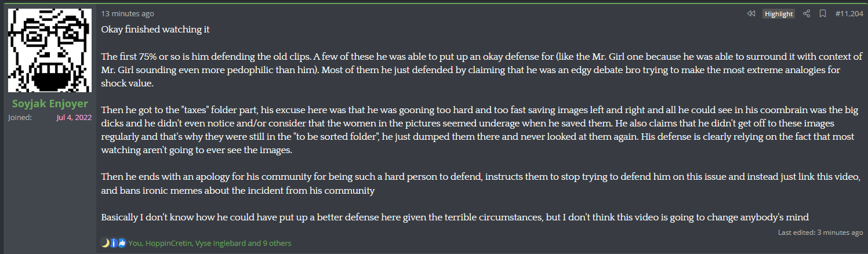
Task: Toggle the Highlight button on the post
Action: point(778,14)
